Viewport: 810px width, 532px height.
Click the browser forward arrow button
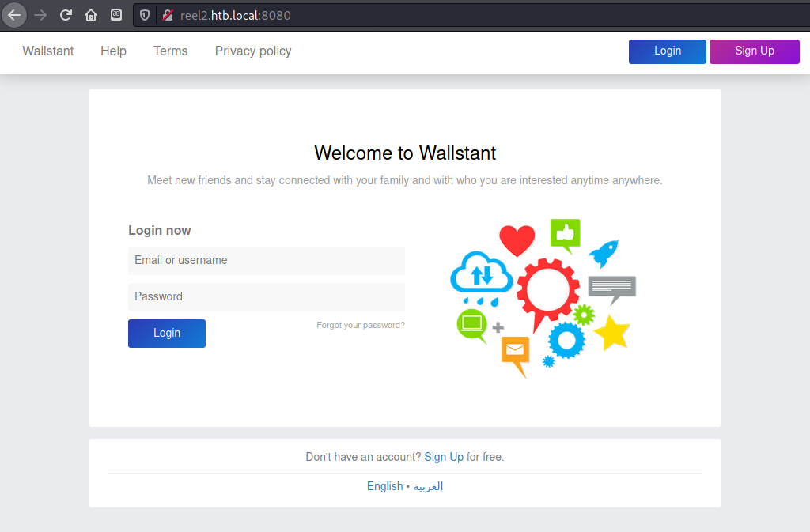(x=40, y=15)
